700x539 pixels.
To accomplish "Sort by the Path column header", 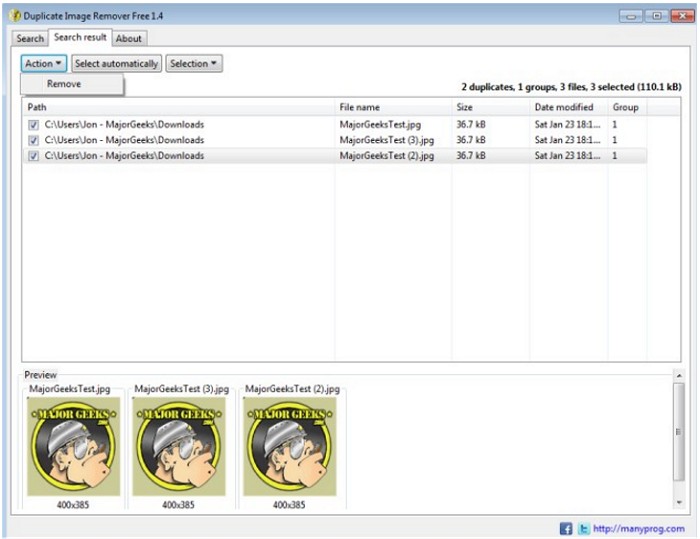I will (179, 107).
